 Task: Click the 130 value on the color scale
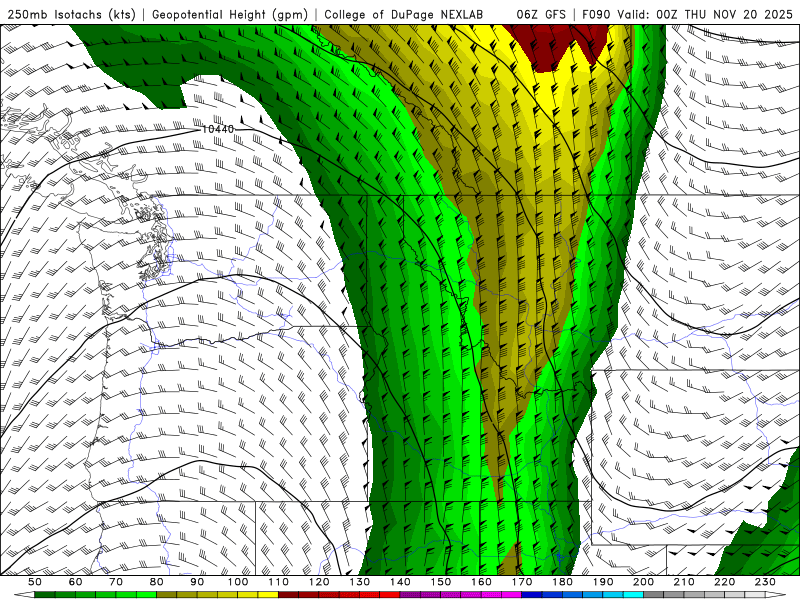point(359,582)
